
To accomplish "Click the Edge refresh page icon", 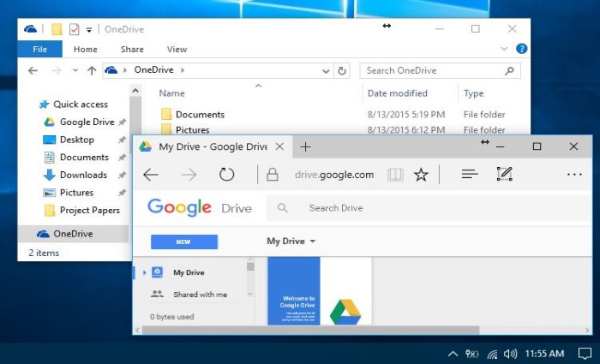I will point(226,175).
